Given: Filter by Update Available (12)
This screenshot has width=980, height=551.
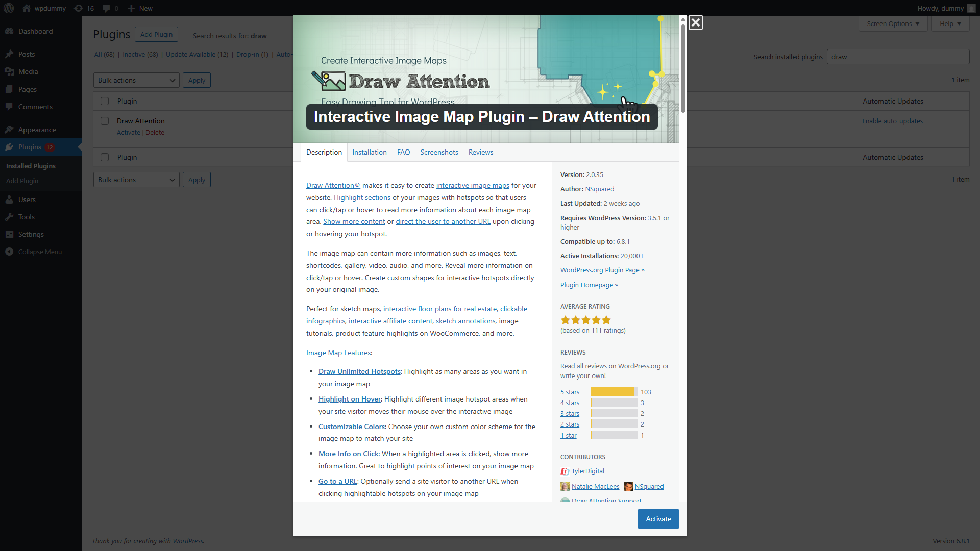Looking at the screenshot, I should (197, 55).
